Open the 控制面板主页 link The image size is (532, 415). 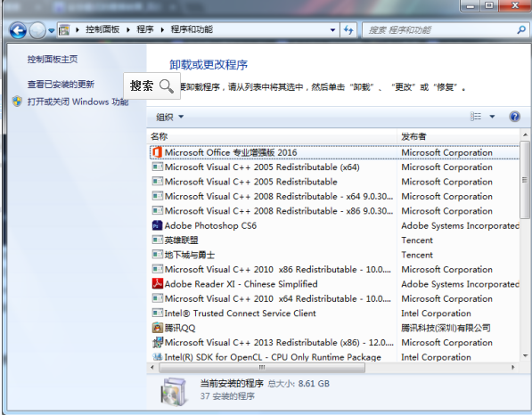pos(53,60)
